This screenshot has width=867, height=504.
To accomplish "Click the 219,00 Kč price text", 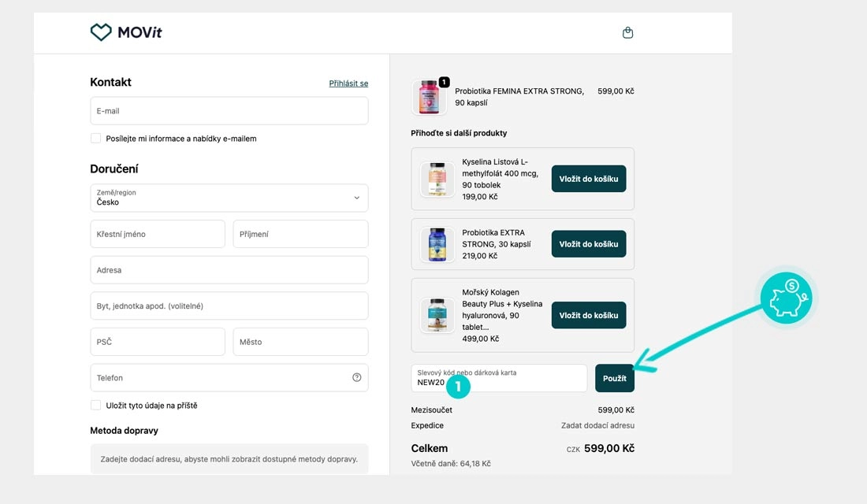I will coord(480,256).
